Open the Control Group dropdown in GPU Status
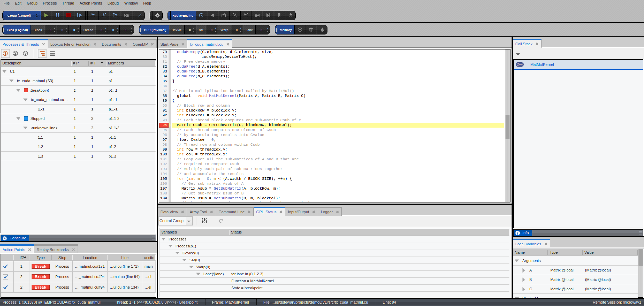Screen dimensions: 644x306 176,221
